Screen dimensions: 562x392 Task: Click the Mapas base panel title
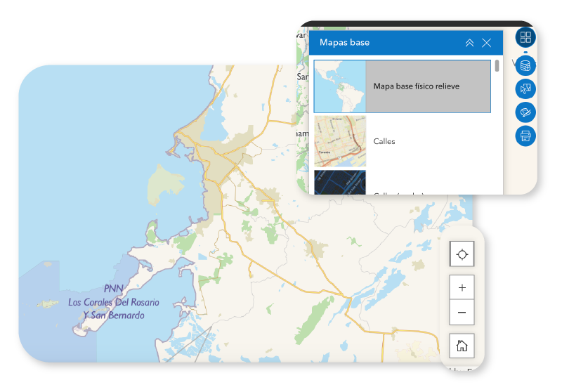pos(344,43)
